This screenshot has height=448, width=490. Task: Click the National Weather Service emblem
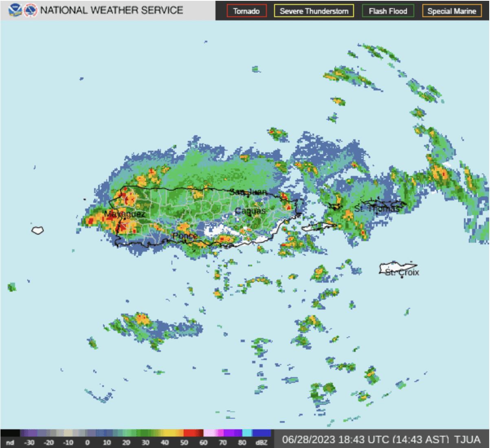coord(31,10)
